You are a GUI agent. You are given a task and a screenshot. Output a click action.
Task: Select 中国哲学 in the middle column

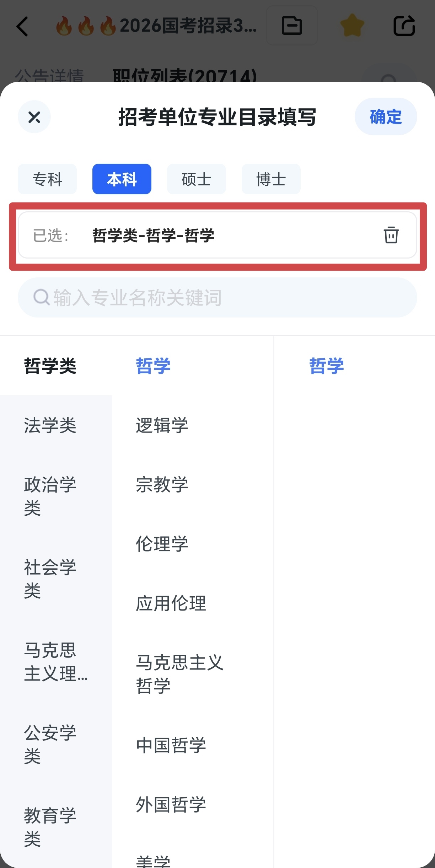coord(171,745)
